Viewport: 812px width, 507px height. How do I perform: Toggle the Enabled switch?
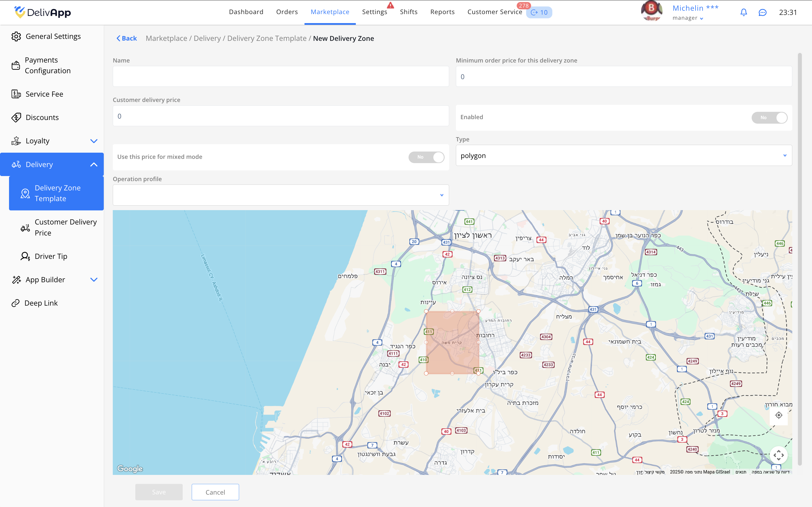(x=769, y=118)
